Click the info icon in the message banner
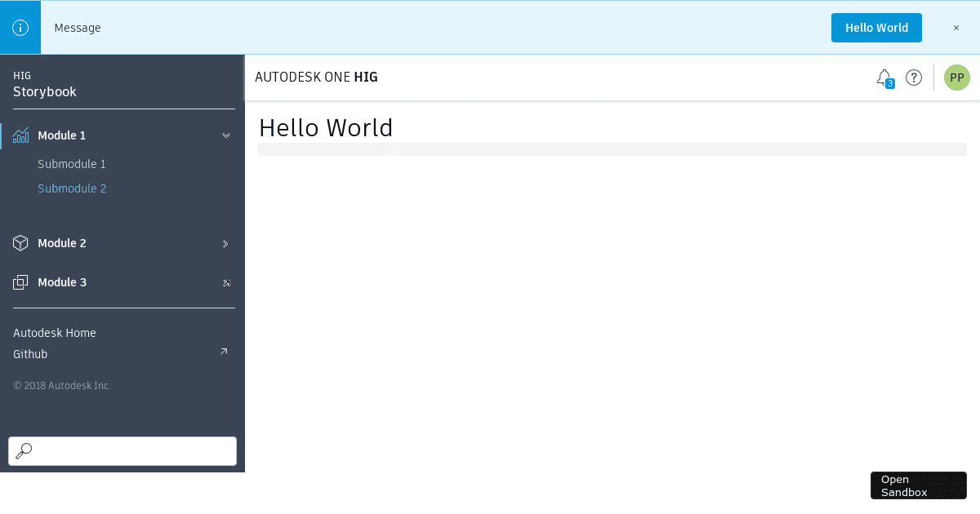Image resolution: width=980 pixels, height=514 pixels. [20, 28]
